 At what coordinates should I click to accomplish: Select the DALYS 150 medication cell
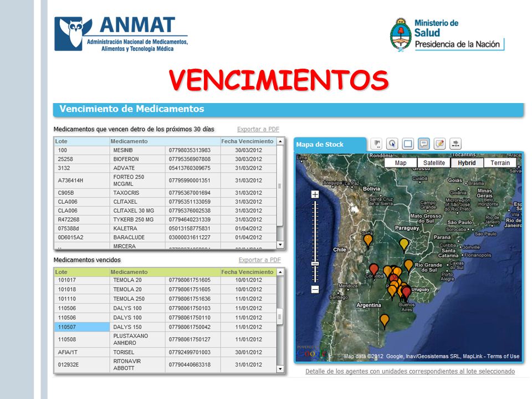point(137,327)
